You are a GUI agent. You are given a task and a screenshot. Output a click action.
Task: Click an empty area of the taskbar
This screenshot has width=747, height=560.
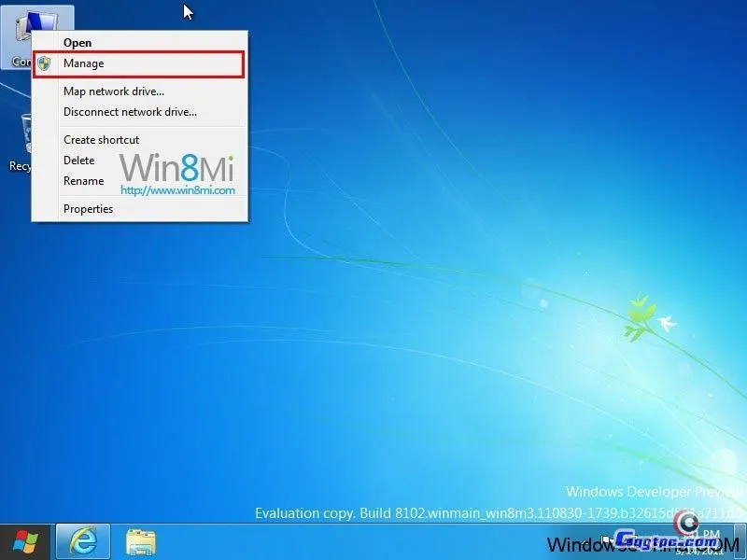pos(373,541)
